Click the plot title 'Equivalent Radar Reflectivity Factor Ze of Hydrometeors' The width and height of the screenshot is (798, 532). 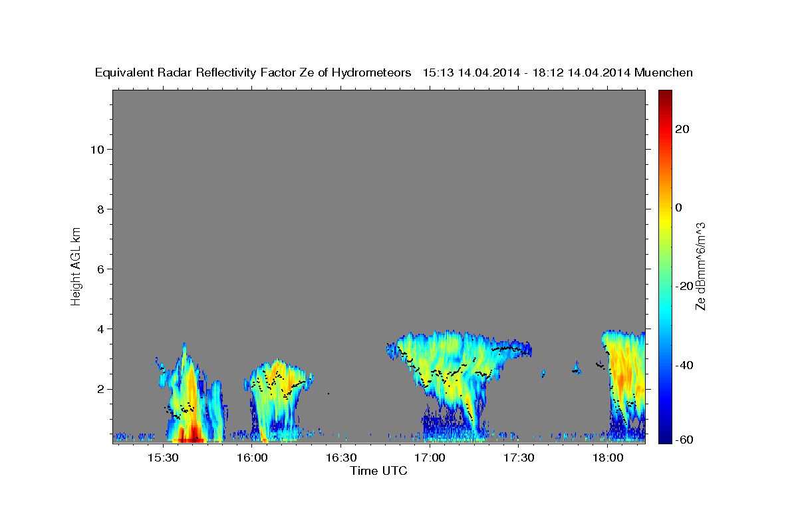tap(253, 73)
